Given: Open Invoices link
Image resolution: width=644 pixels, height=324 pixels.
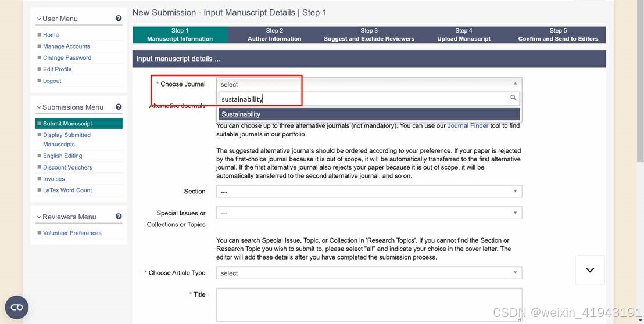Looking at the screenshot, I should coord(54,179).
